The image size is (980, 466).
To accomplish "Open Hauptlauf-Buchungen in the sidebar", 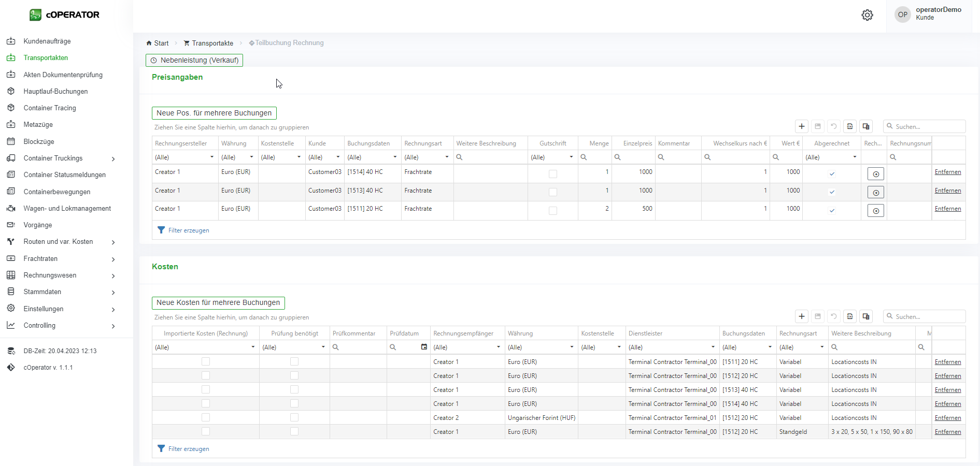I will (55, 91).
